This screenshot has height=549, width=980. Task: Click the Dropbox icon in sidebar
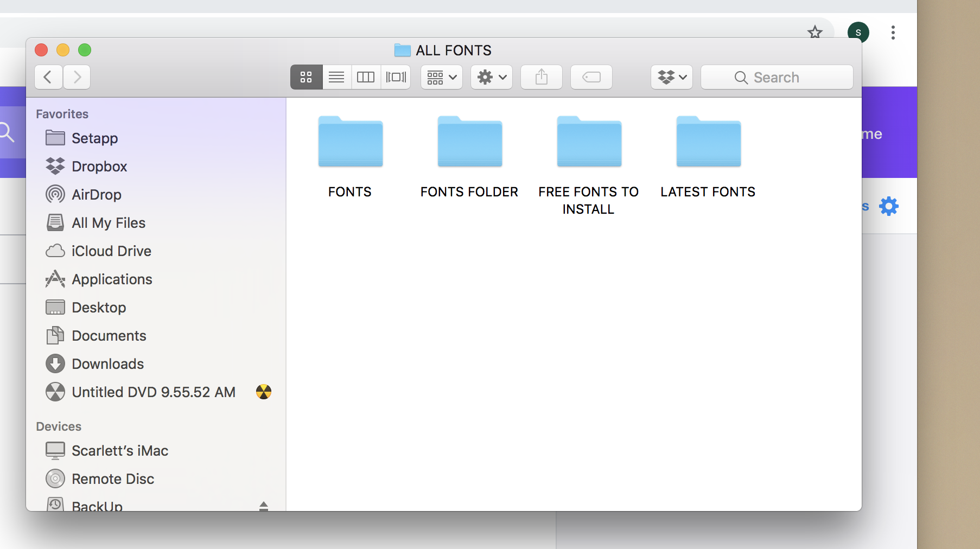(x=55, y=166)
